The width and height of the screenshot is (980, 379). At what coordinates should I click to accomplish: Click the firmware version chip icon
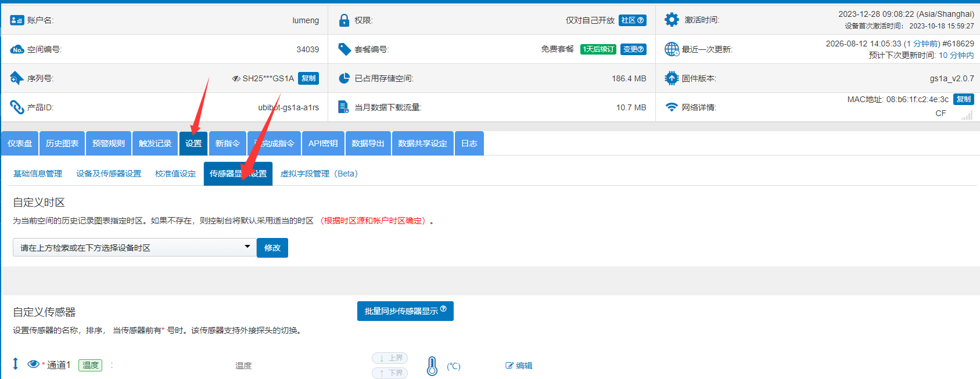click(x=672, y=78)
